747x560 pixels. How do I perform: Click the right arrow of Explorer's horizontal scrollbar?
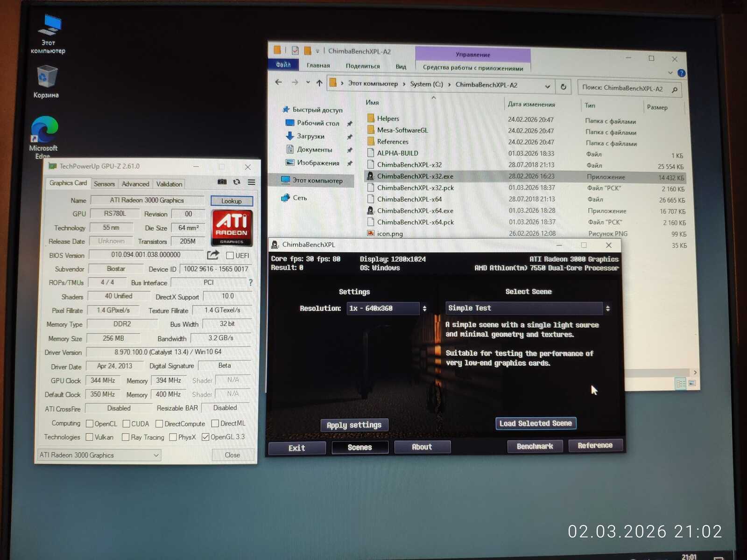695,372
